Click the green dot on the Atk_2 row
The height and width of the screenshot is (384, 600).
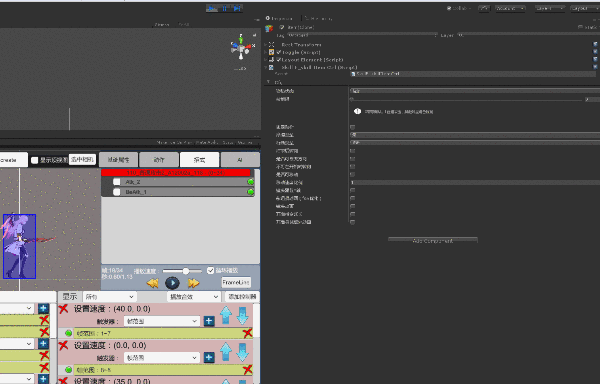click(251, 182)
